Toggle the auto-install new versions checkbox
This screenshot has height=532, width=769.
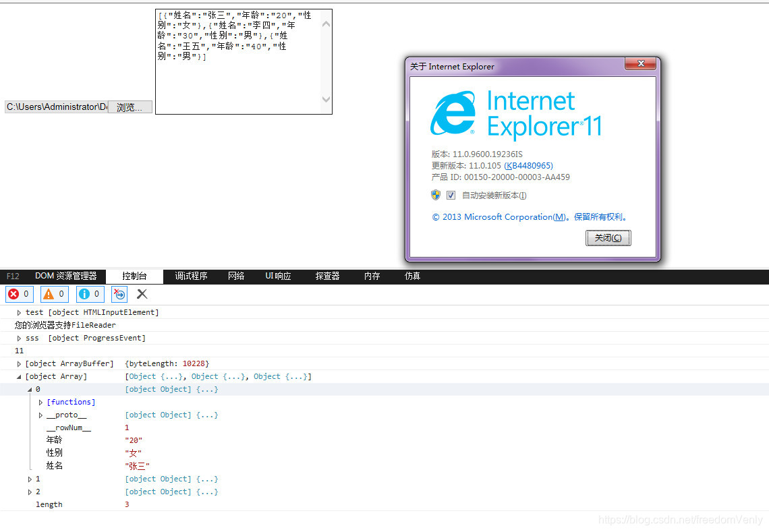click(x=451, y=195)
